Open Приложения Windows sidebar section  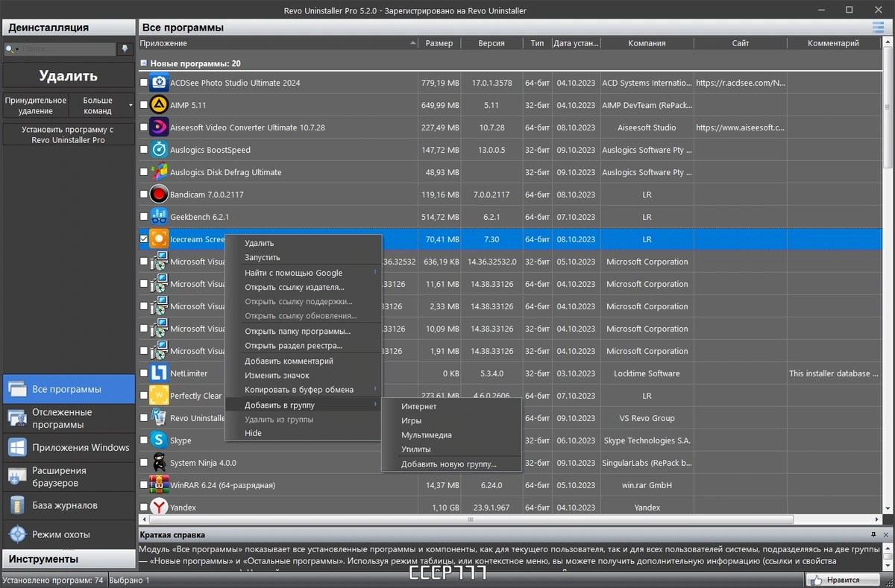click(x=69, y=447)
